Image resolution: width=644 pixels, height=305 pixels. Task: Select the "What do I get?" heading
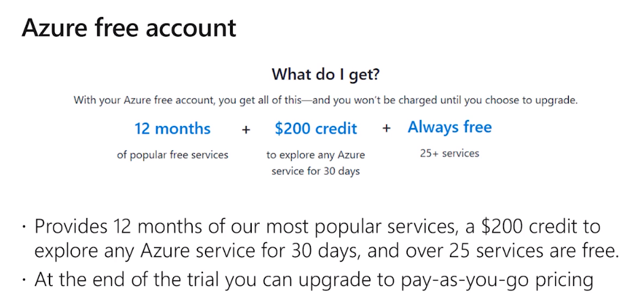tap(326, 75)
